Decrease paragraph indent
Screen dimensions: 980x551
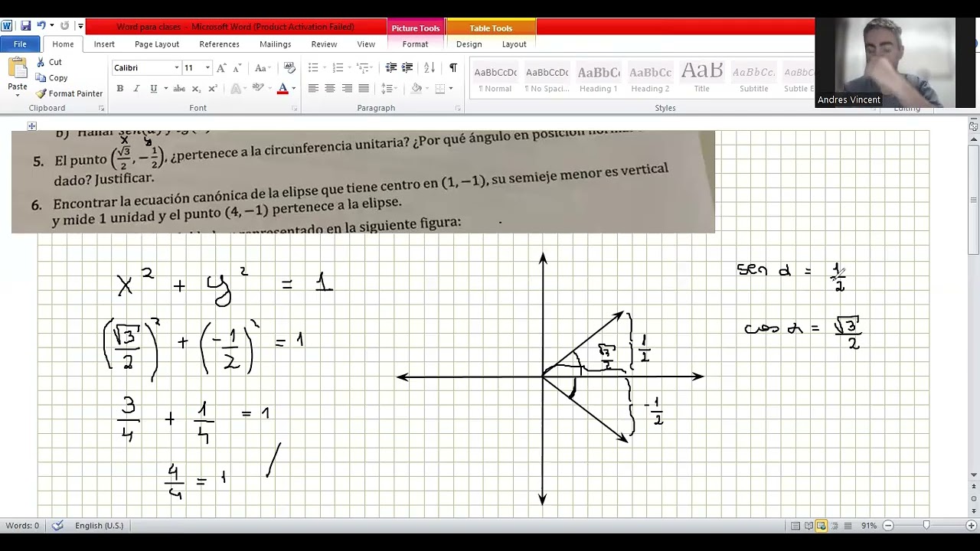[x=391, y=68]
